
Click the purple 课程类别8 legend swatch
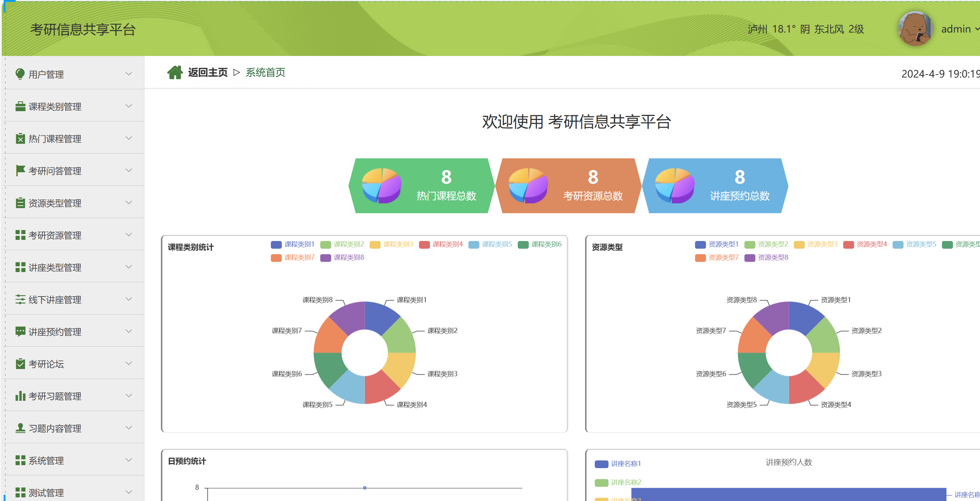click(326, 257)
